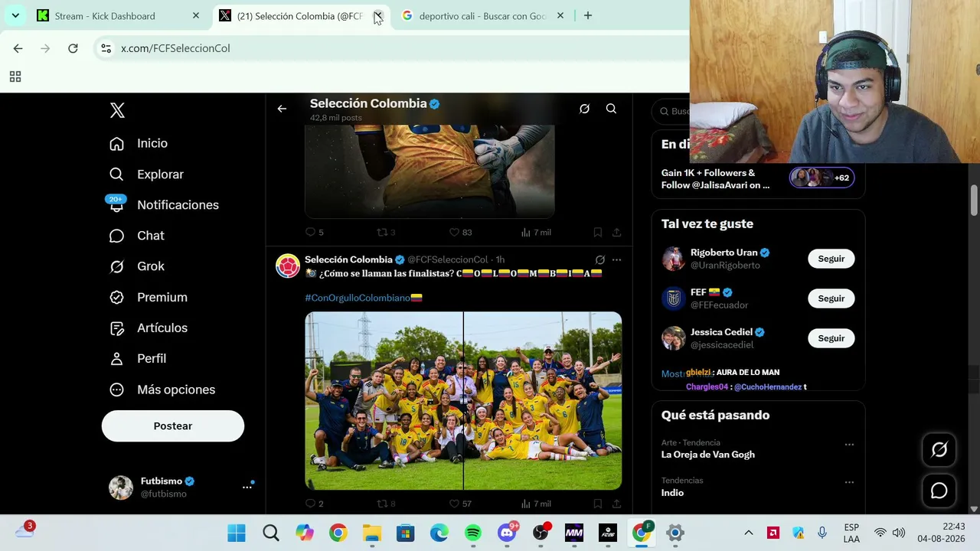The height and width of the screenshot is (551, 980).
Task: Open the X logo home icon
Action: pyautogui.click(x=117, y=110)
